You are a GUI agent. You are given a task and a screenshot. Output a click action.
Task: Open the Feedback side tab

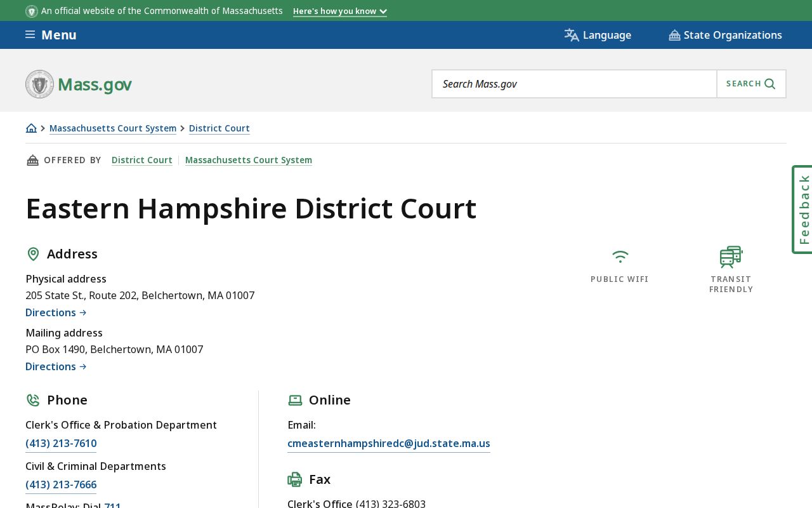802,210
